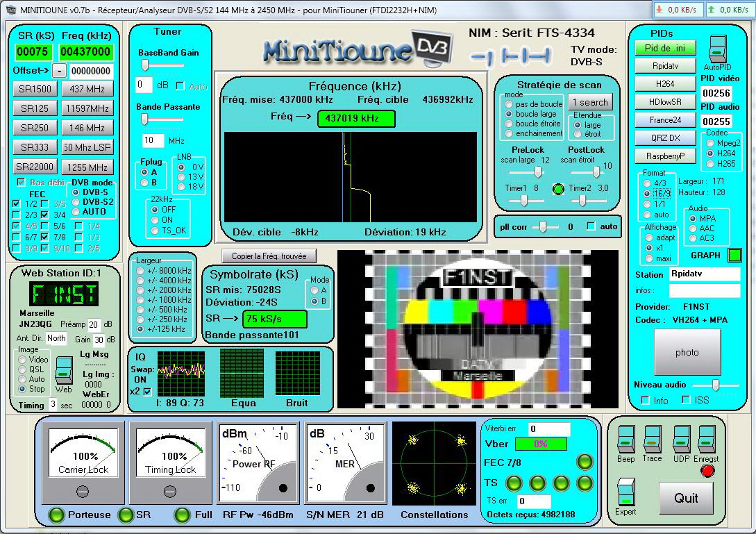Click the PID vidéo input field
Viewport: 756px width, 534px height.
pyautogui.click(x=716, y=92)
